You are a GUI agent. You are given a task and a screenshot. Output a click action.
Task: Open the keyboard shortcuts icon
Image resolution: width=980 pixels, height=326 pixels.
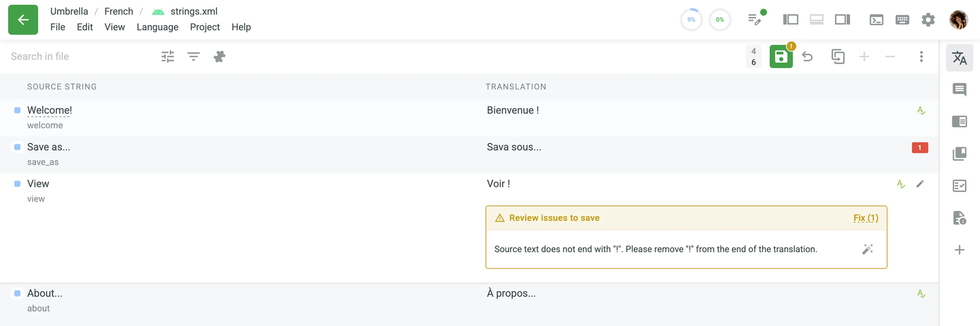click(902, 19)
